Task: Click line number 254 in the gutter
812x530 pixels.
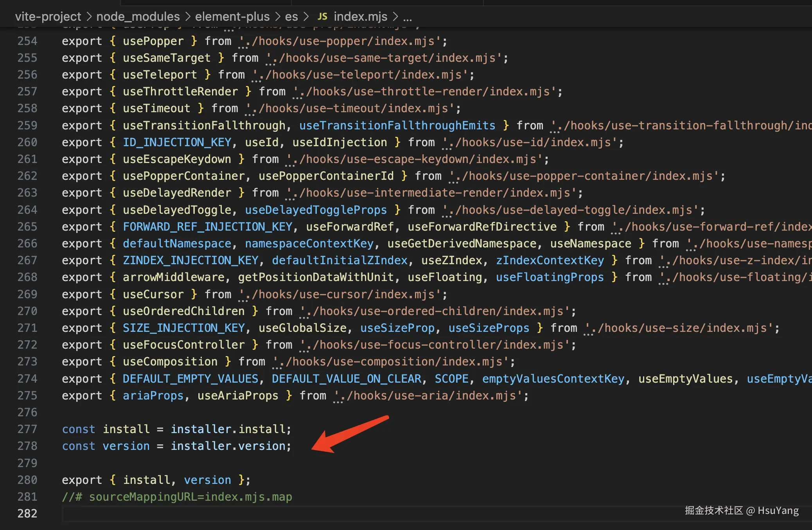Action: click(x=27, y=41)
